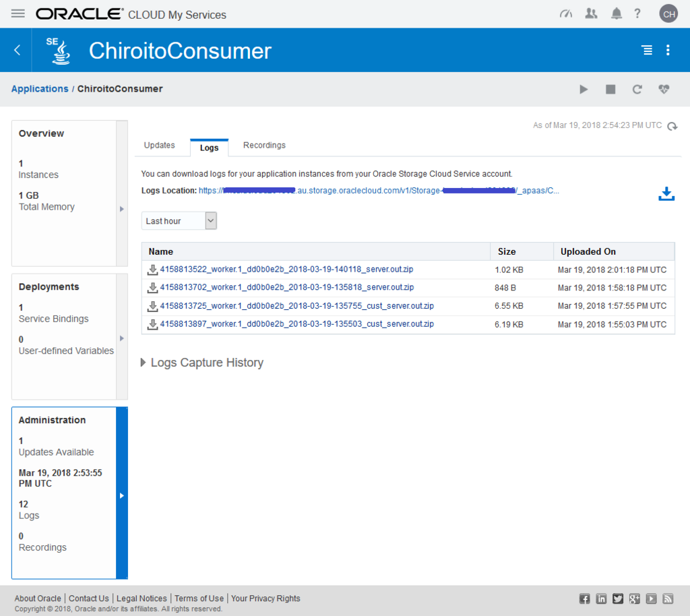690x616 pixels.
Task: Expand the Deployments panel arrow
Action: (x=122, y=338)
